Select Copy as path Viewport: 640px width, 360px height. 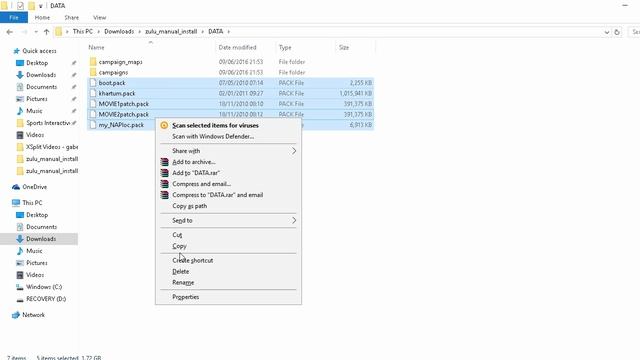click(189, 206)
